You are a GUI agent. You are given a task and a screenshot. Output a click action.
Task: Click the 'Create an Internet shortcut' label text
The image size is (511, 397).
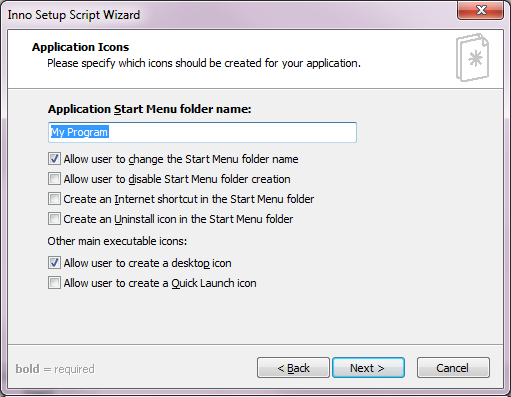click(189, 199)
